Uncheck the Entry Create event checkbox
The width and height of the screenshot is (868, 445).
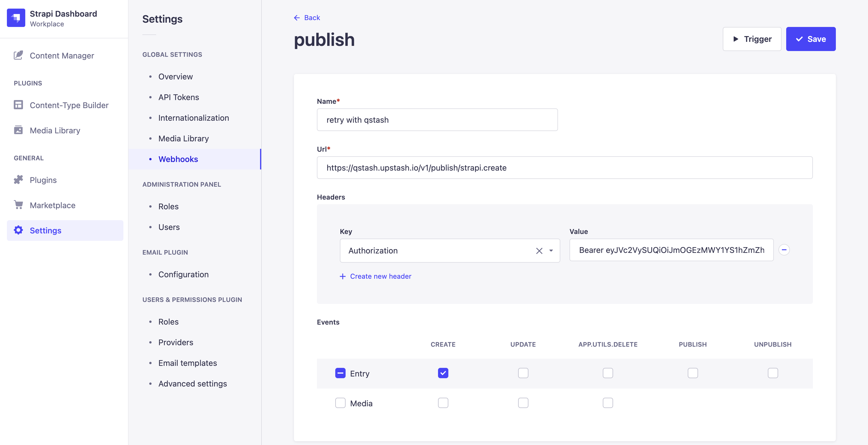click(x=443, y=373)
